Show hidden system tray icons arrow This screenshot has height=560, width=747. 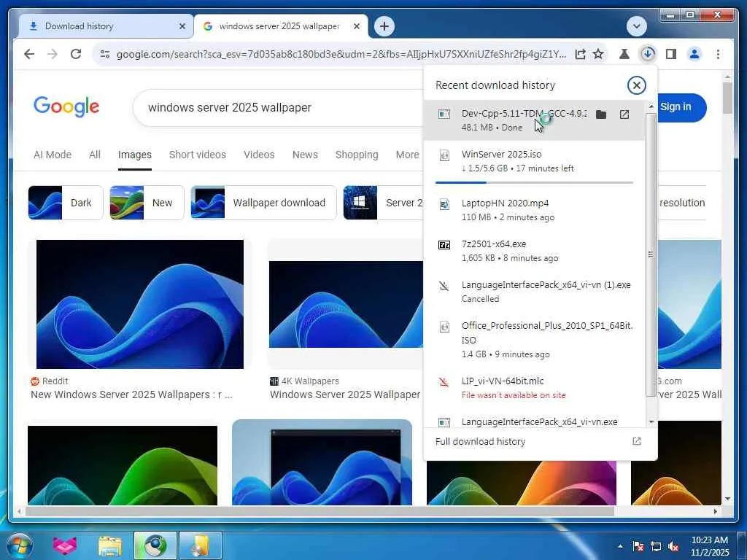coord(620,546)
